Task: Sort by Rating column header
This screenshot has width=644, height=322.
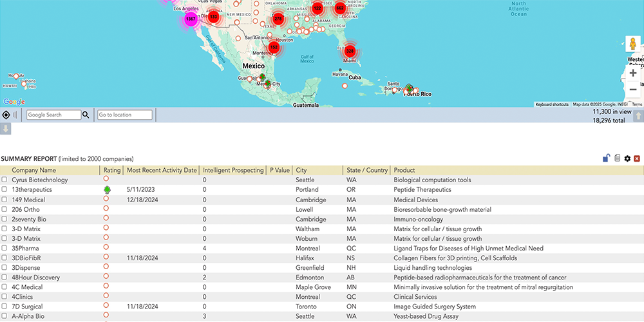Action: pos(112,170)
